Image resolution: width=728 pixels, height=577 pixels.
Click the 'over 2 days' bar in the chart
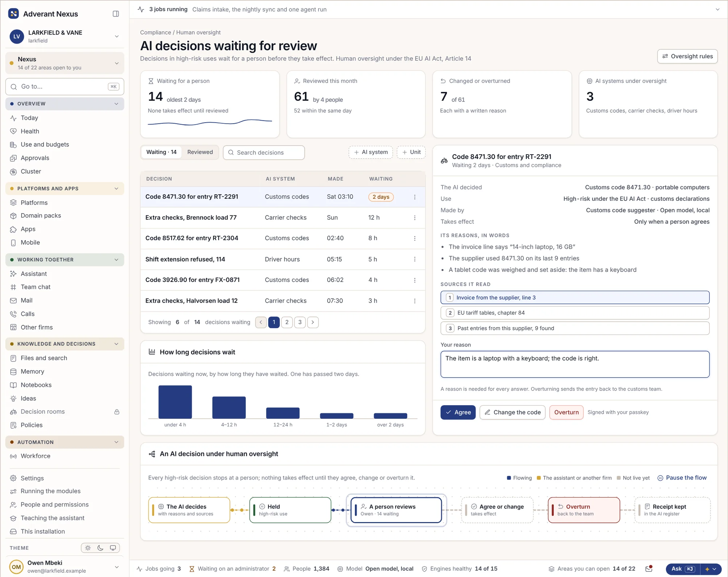coord(390,416)
